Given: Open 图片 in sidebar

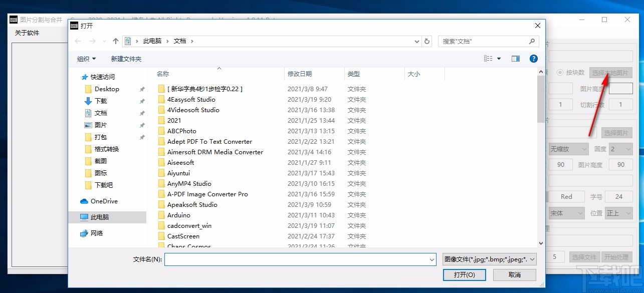Looking at the screenshot, I should coord(101,125).
